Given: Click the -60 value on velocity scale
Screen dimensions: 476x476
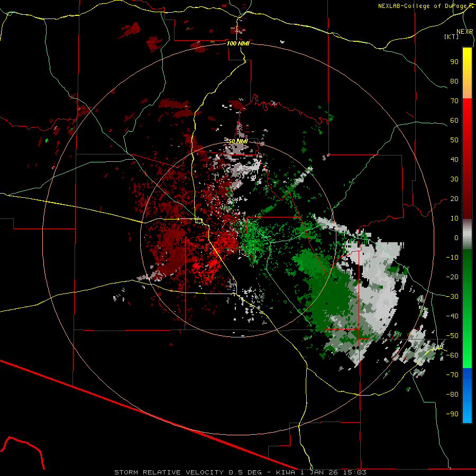Looking at the screenshot, I should pos(452,355).
